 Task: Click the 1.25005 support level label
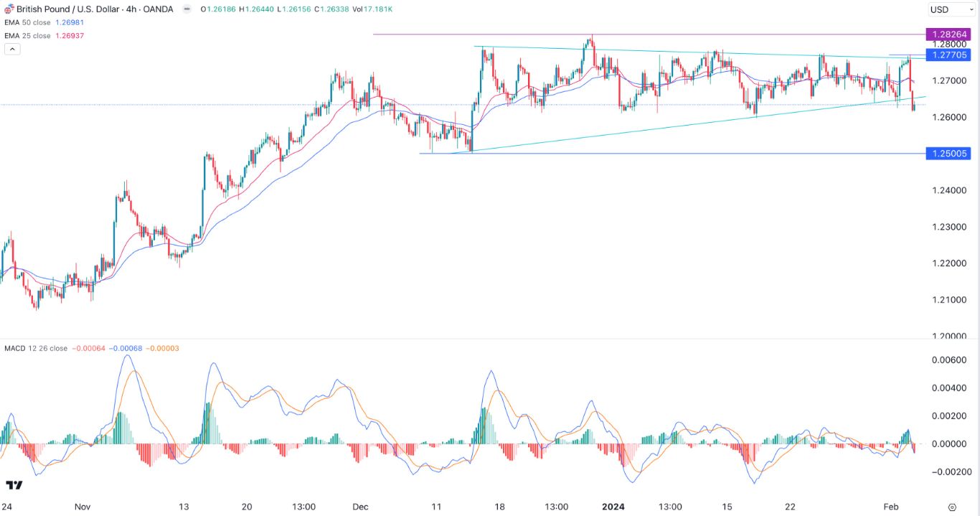click(948, 154)
